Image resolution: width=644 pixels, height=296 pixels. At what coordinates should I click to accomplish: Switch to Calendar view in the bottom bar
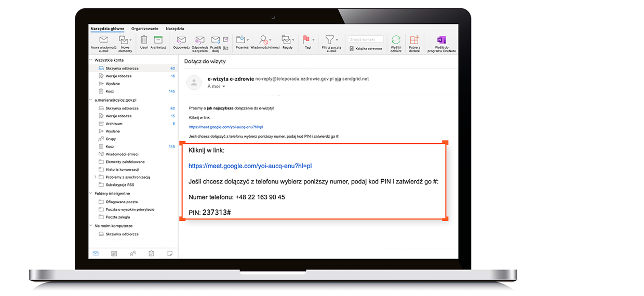[114, 253]
